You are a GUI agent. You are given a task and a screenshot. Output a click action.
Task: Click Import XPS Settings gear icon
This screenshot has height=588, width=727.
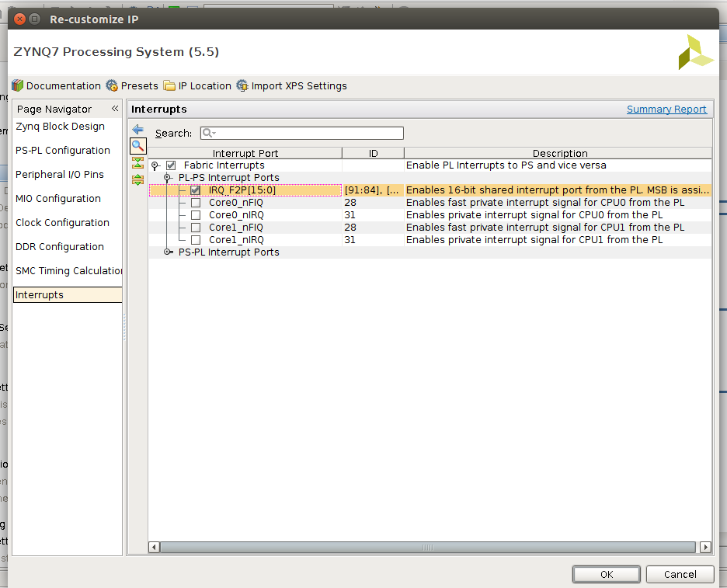[242, 85]
